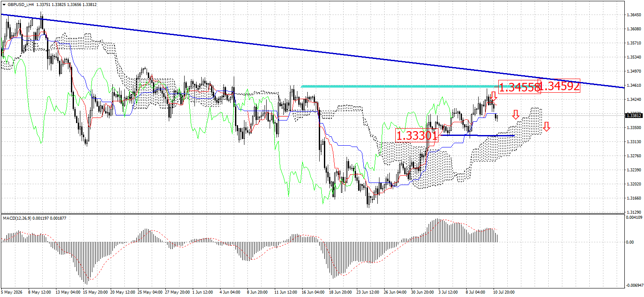Select the 1.34558 red price label
This screenshot has height=297, width=644.
[518, 88]
